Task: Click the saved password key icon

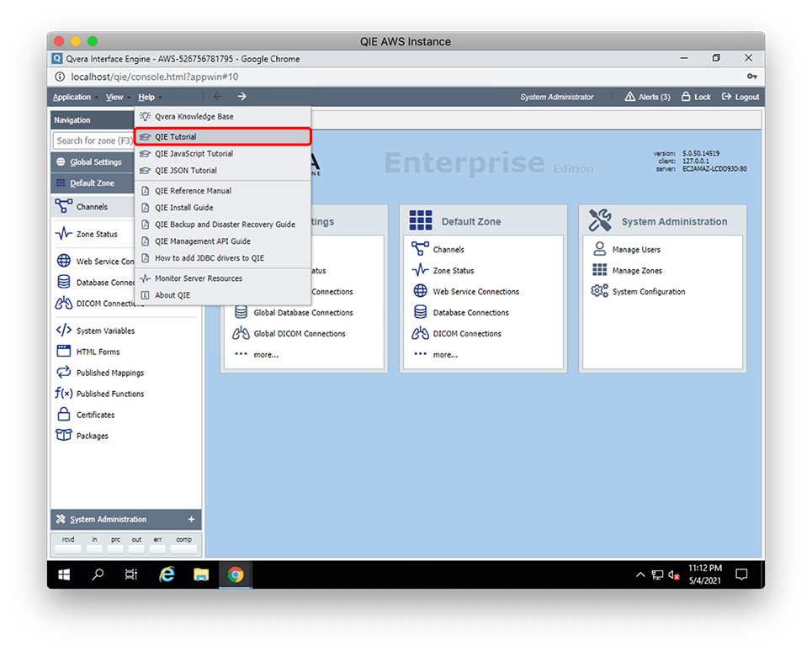Action: click(752, 77)
